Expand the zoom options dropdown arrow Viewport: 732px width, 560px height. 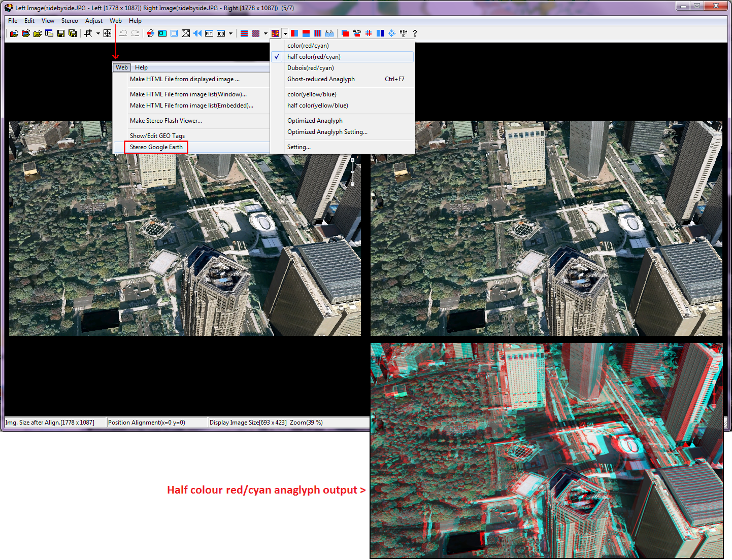[x=230, y=33]
